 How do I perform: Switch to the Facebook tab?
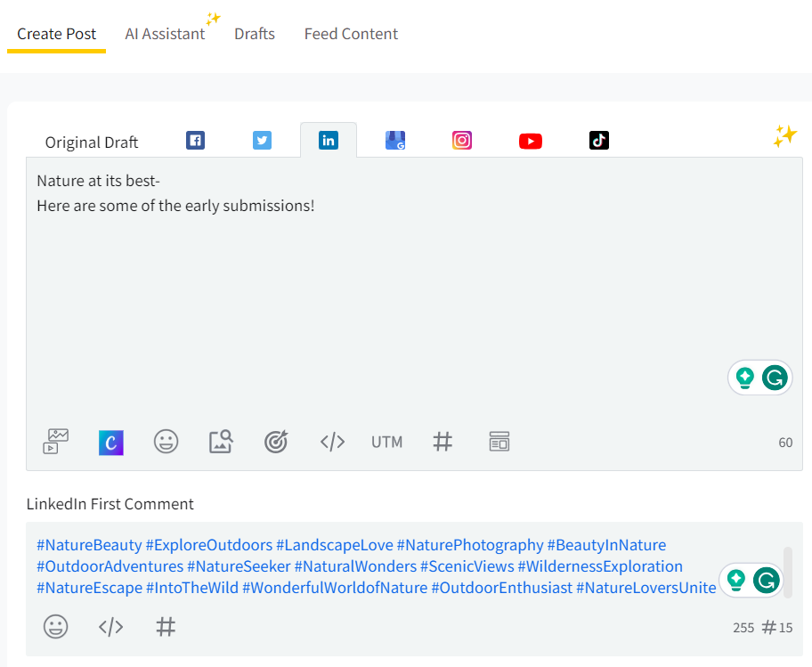[195, 141]
